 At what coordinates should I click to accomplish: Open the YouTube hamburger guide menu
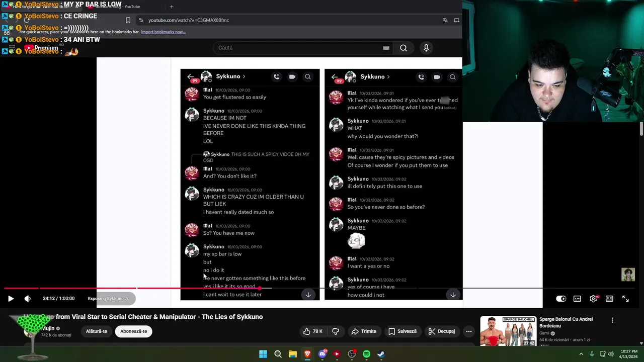tap(12, 49)
